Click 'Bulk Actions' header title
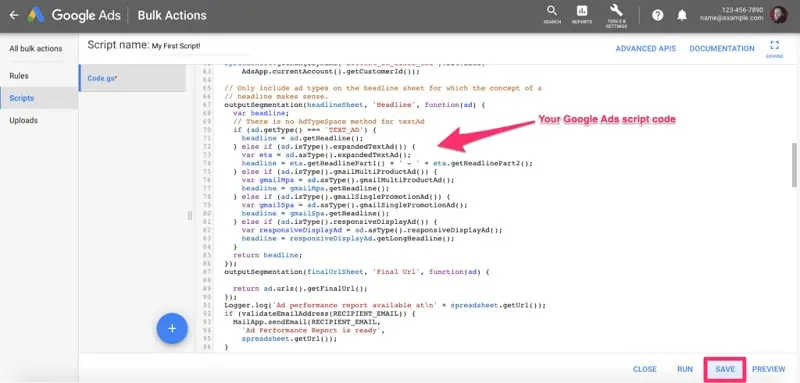 pyautogui.click(x=172, y=15)
